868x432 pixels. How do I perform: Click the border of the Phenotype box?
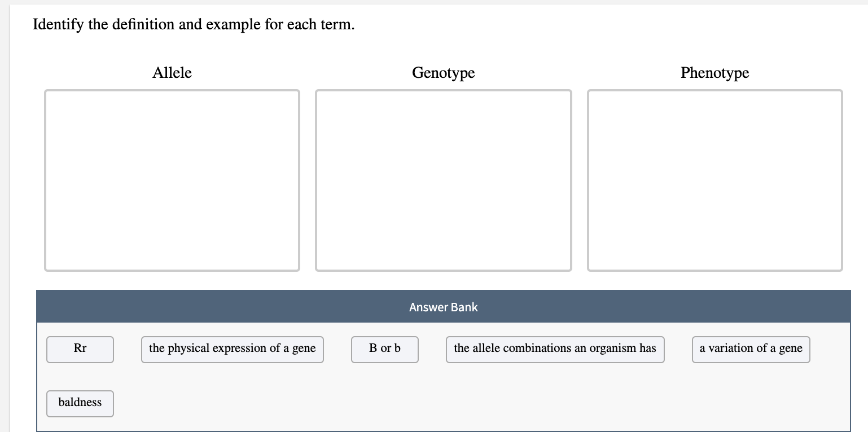(x=714, y=90)
